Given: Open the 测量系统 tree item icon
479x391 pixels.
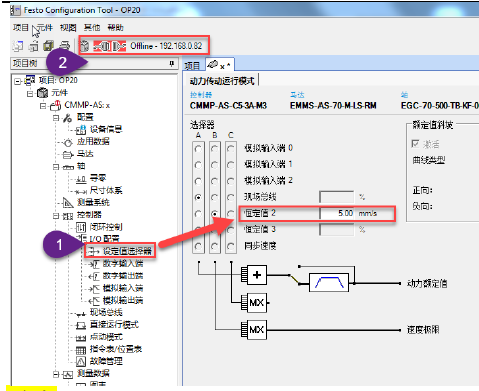Looking at the screenshot, I should (x=68, y=203).
